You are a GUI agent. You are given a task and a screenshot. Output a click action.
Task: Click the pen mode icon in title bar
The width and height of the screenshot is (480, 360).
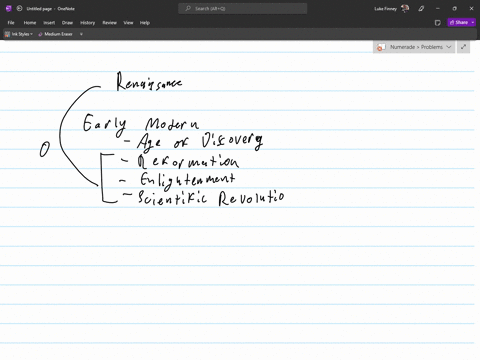click(x=421, y=9)
